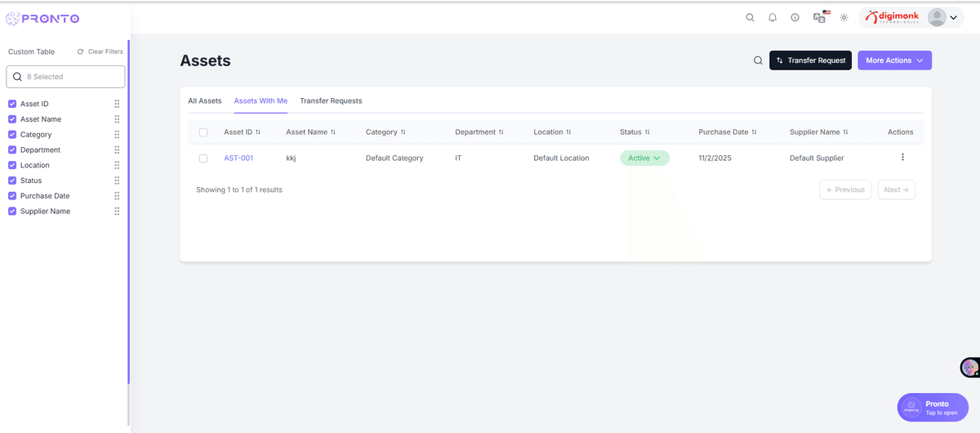Open the Active status dropdown
The width and height of the screenshot is (980, 433).
(x=644, y=158)
